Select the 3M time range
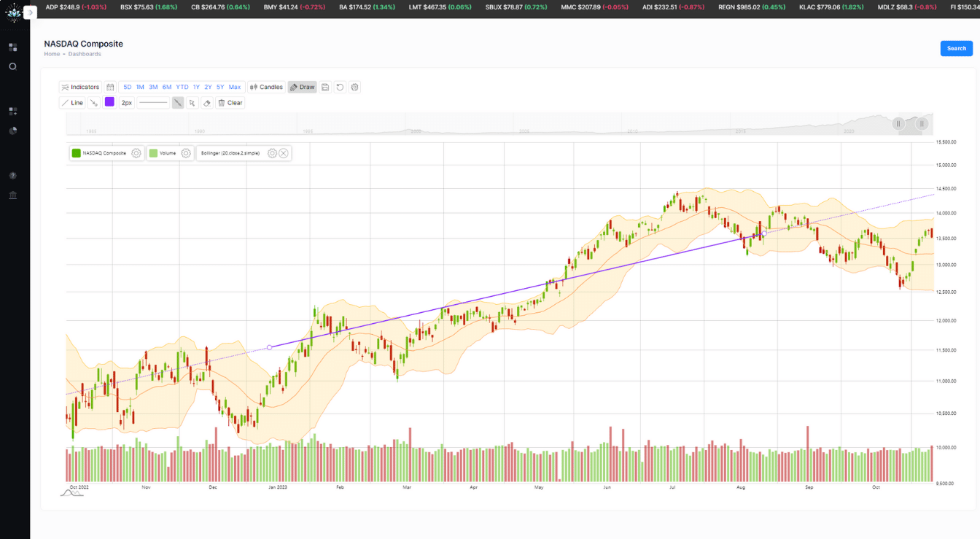Screen dimensions: 980x539 tap(153, 87)
